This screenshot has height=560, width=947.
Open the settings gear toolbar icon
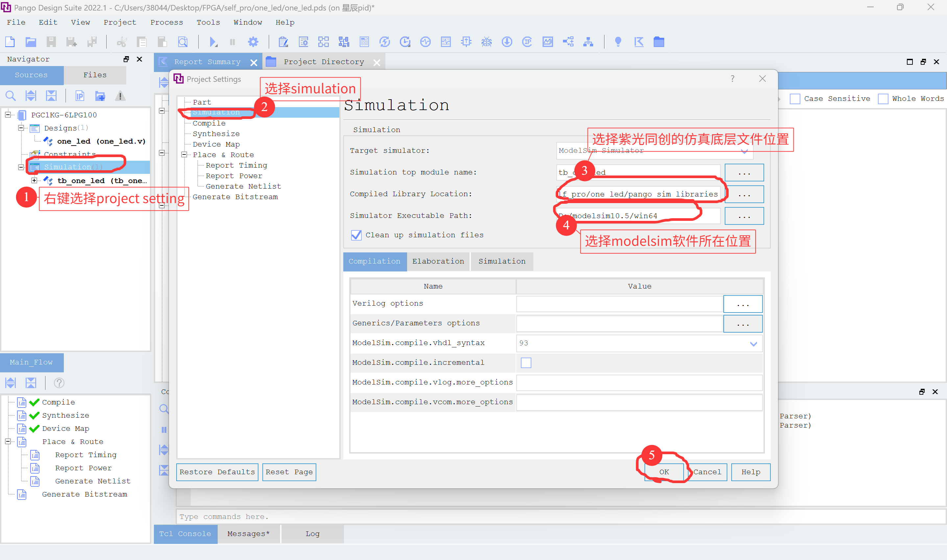click(253, 42)
